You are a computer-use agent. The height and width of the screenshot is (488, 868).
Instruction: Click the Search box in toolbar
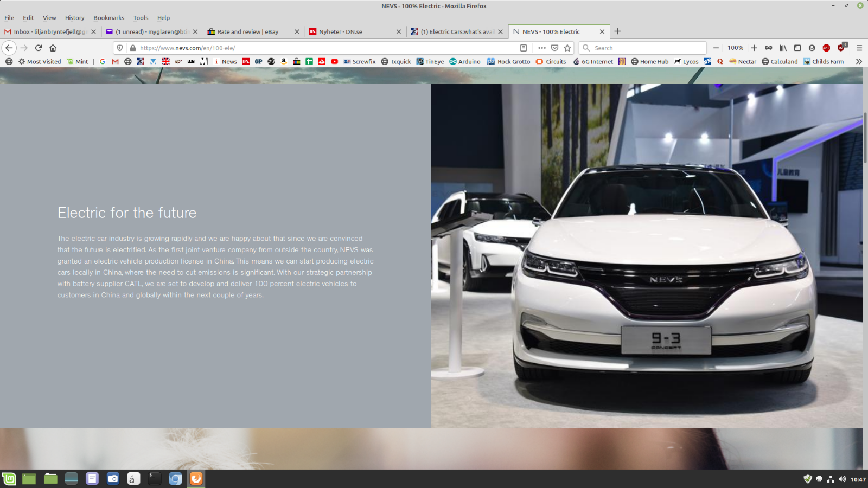point(643,48)
